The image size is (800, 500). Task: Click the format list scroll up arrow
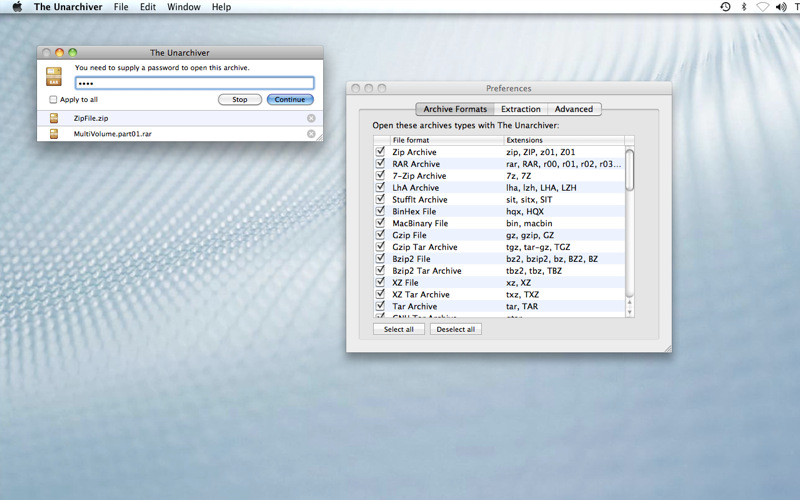[630, 303]
